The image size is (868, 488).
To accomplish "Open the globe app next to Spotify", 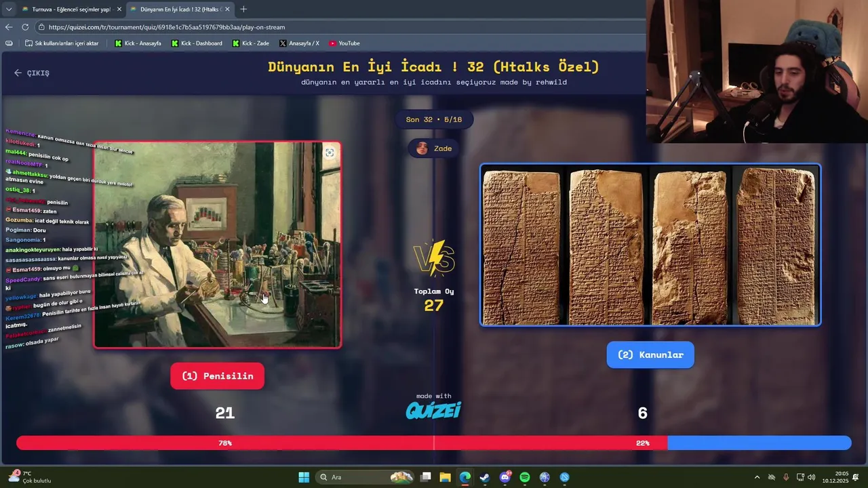I will pos(545,477).
